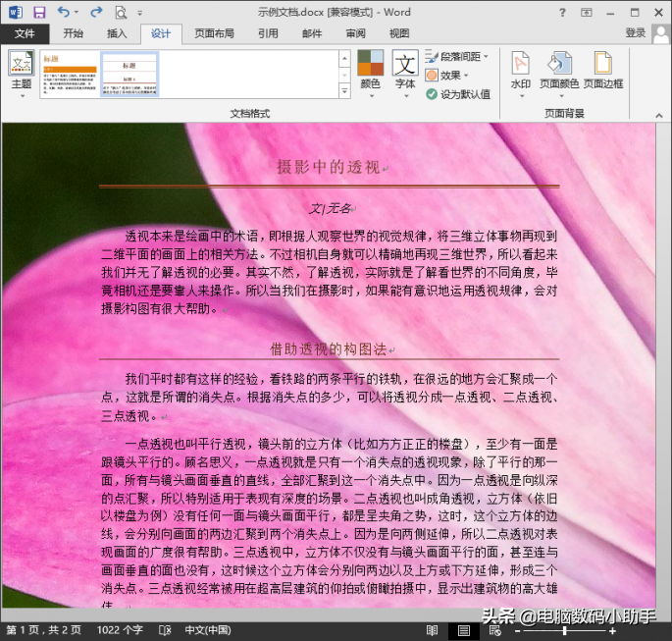Open the 引用 tab
The width and height of the screenshot is (672, 641).
point(268,33)
